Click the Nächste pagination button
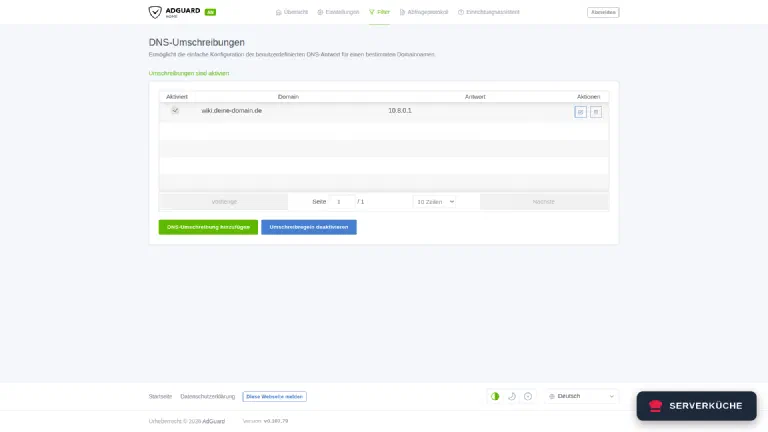The width and height of the screenshot is (768, 432). (544, 202)
